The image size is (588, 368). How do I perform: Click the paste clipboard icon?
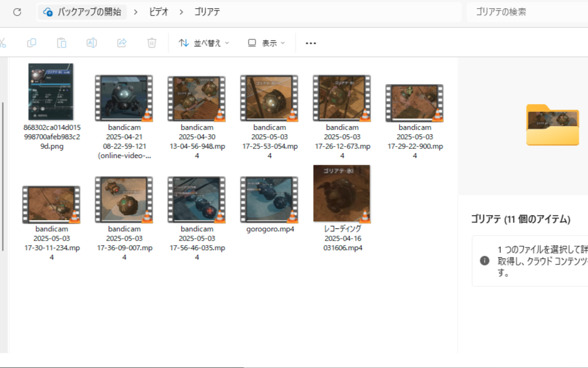(x=61, y=43)
